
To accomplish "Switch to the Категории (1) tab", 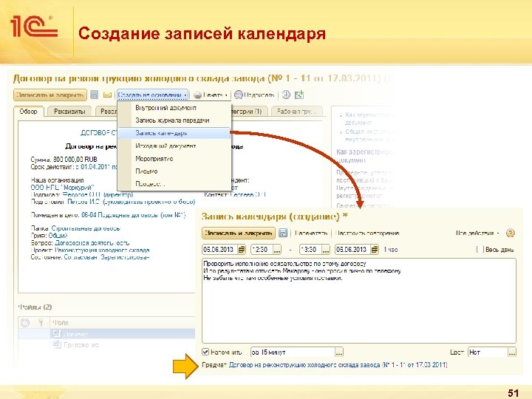I will (250, 112).
